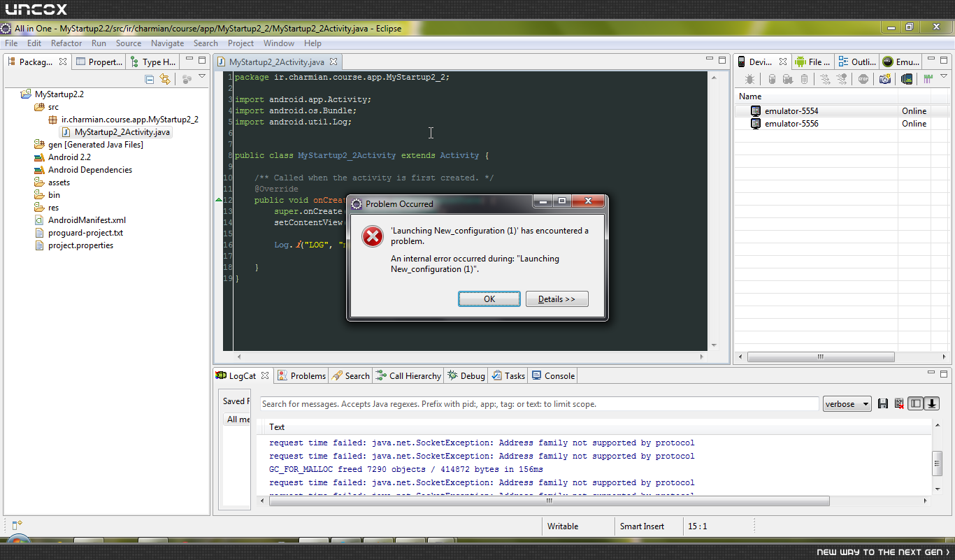The image size is (955, 560).
Task: Open the Run menu
Action: point(99,43)
